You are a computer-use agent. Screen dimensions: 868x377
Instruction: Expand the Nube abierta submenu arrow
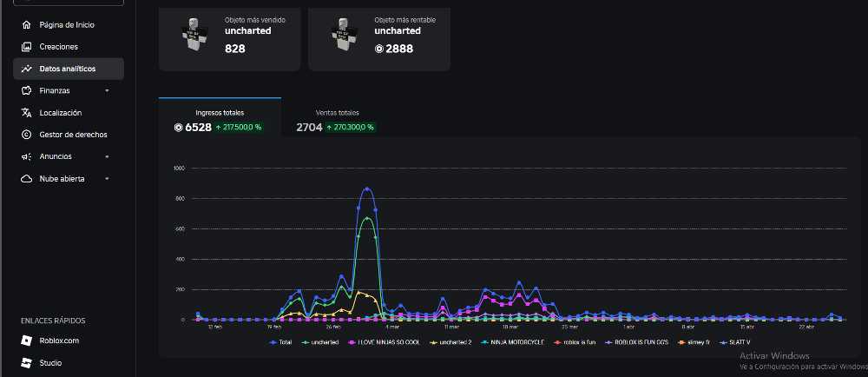[107, 179]
